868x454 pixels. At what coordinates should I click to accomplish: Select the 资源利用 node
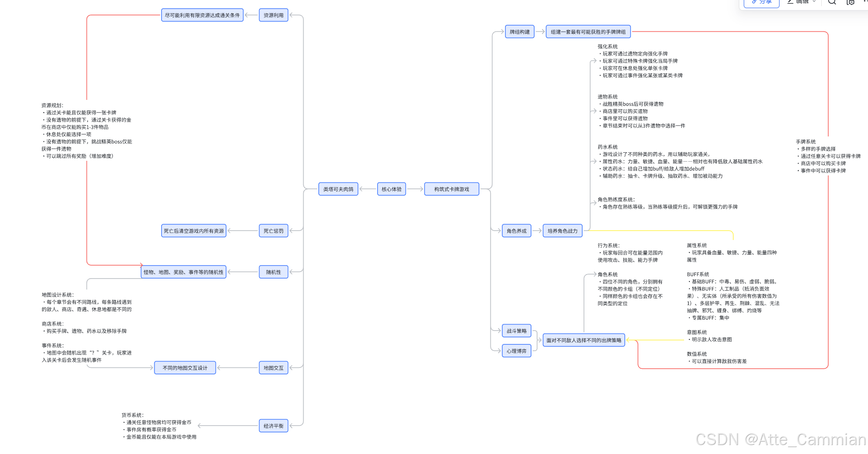[x=273, y=15]
